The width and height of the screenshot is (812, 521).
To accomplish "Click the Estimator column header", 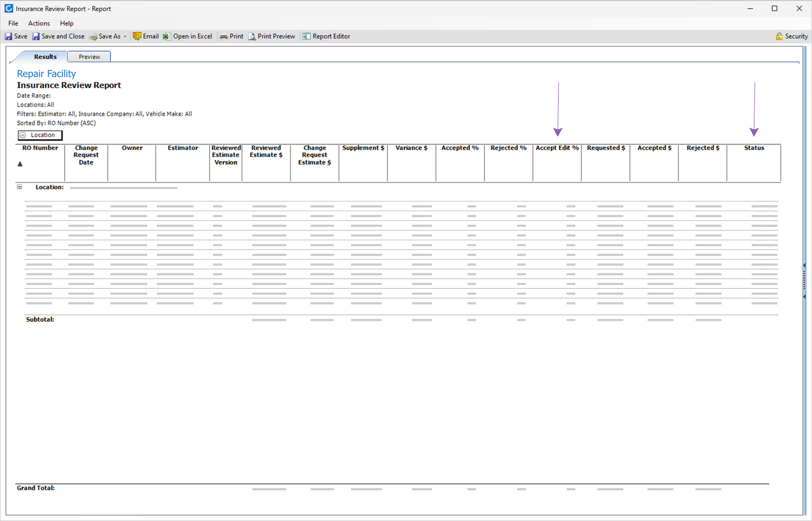I will tap(183, 148).
